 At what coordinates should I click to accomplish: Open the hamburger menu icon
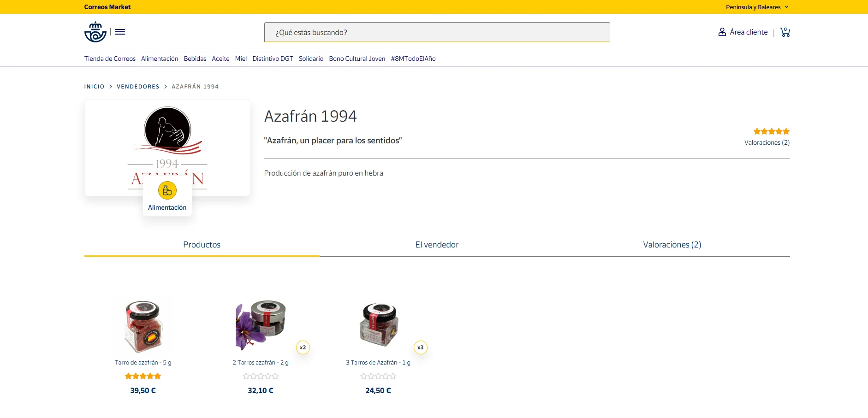(120, 32)
